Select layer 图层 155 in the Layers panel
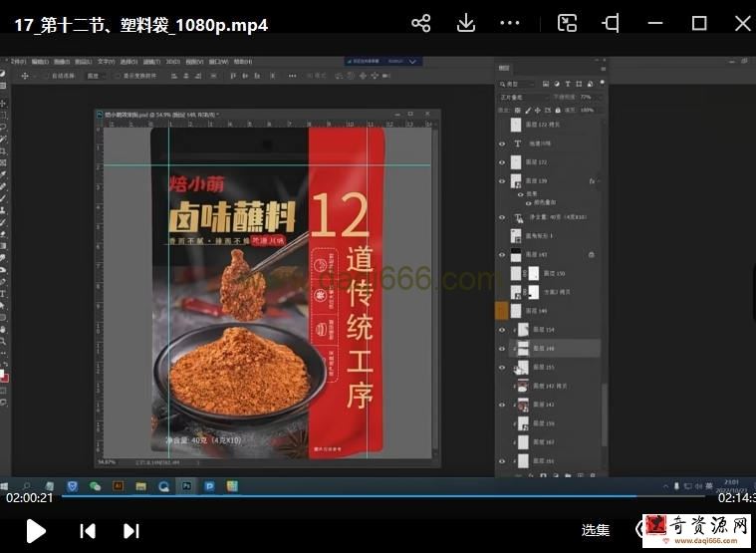This screenshot has height=553, width=756. (555, 368)
